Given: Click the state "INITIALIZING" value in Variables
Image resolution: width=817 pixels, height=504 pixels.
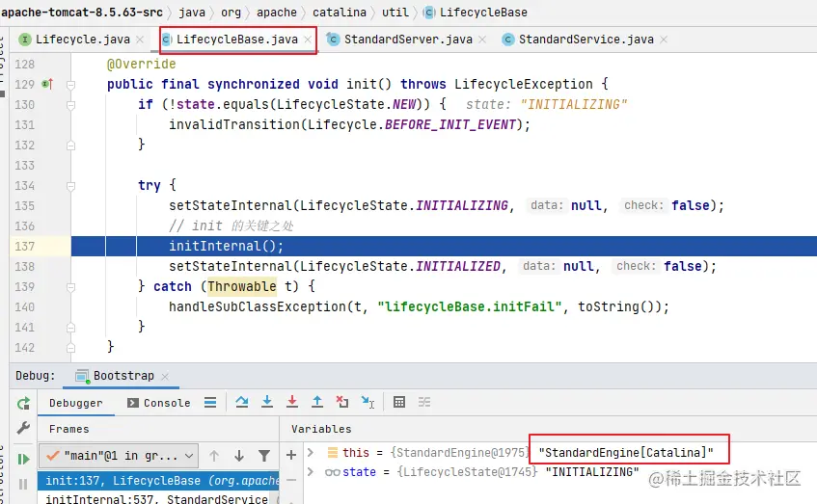Looking at the screenshot, I should 592,472.
